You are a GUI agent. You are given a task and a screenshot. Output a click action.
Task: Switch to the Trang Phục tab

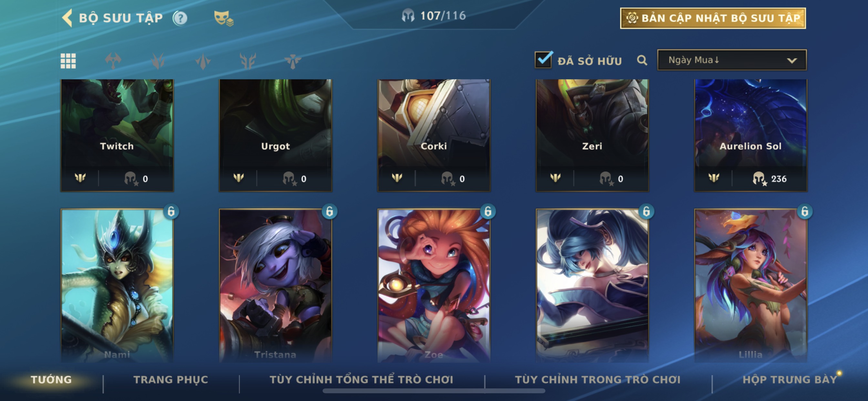click(171, 380)
